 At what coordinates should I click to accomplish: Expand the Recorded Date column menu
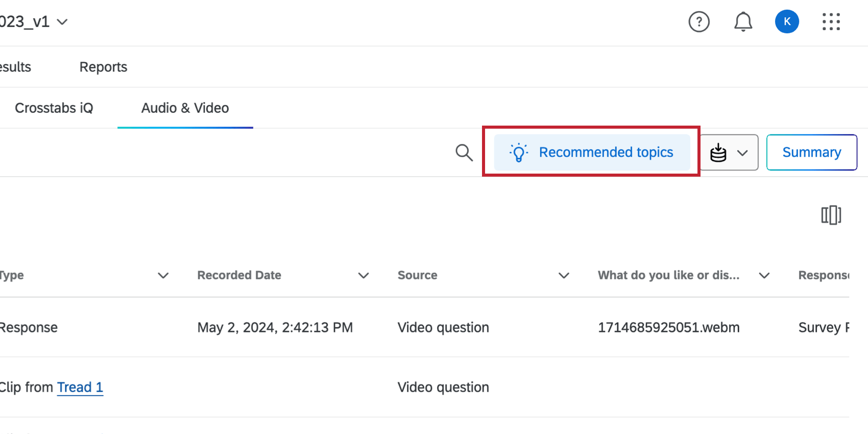364,276
